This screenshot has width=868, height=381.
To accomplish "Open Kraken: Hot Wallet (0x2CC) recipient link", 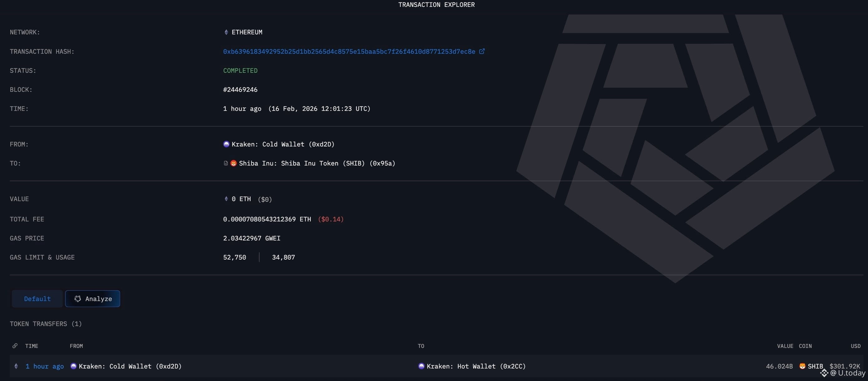I will (x=476, y=366).
